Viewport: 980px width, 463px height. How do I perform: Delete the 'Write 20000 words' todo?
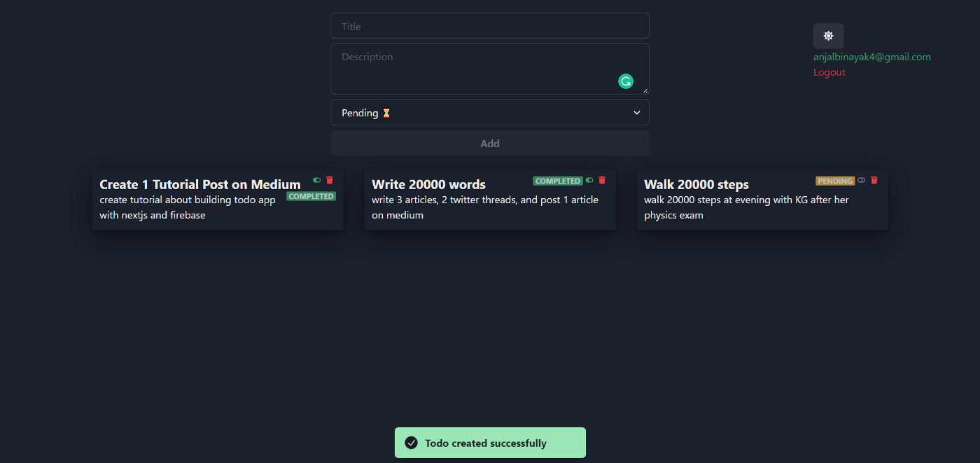click(x=602, y=180)
